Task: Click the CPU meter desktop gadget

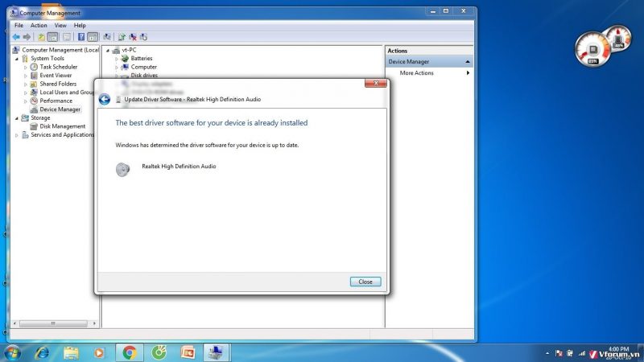Action: (592, 50)
